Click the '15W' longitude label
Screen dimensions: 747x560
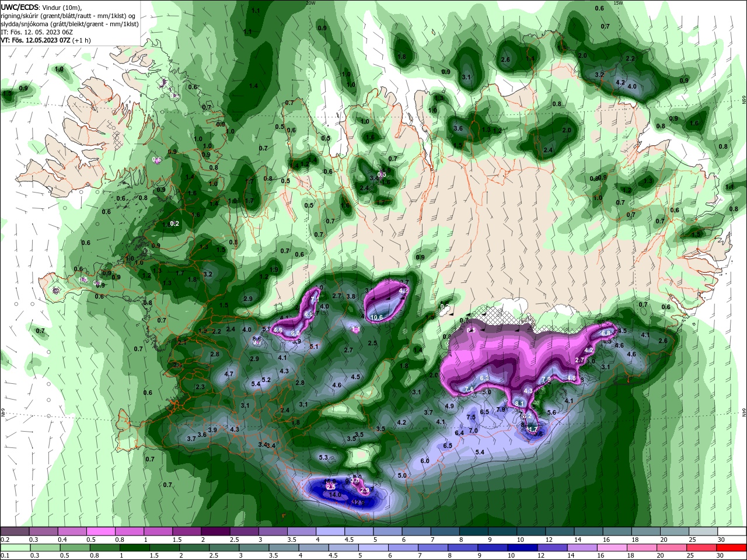(x=619, y=3)
